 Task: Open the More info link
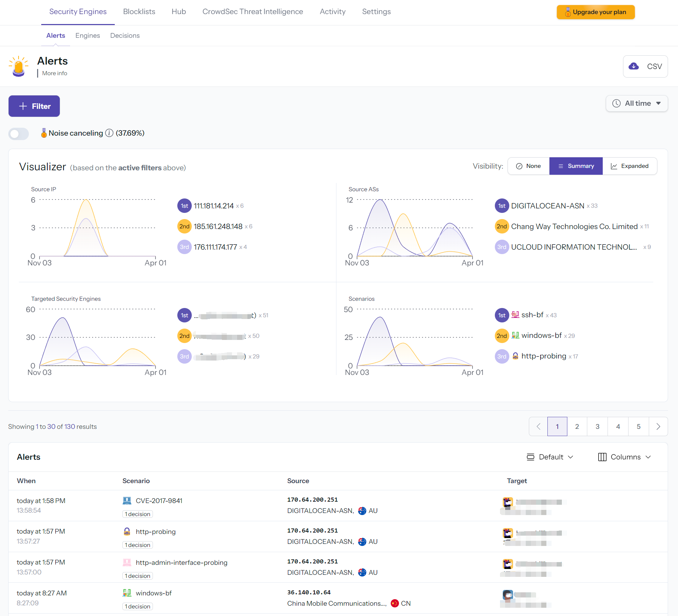tap(55, 73)
